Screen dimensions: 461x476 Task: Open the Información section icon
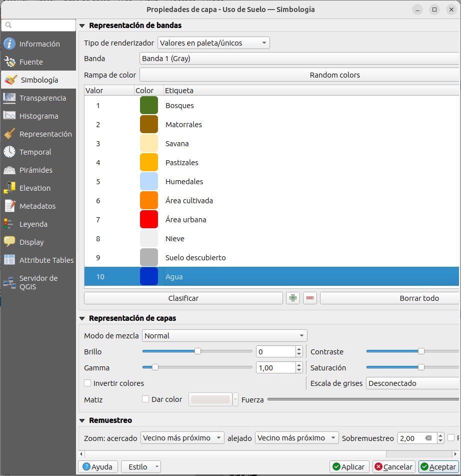(9, 44)
